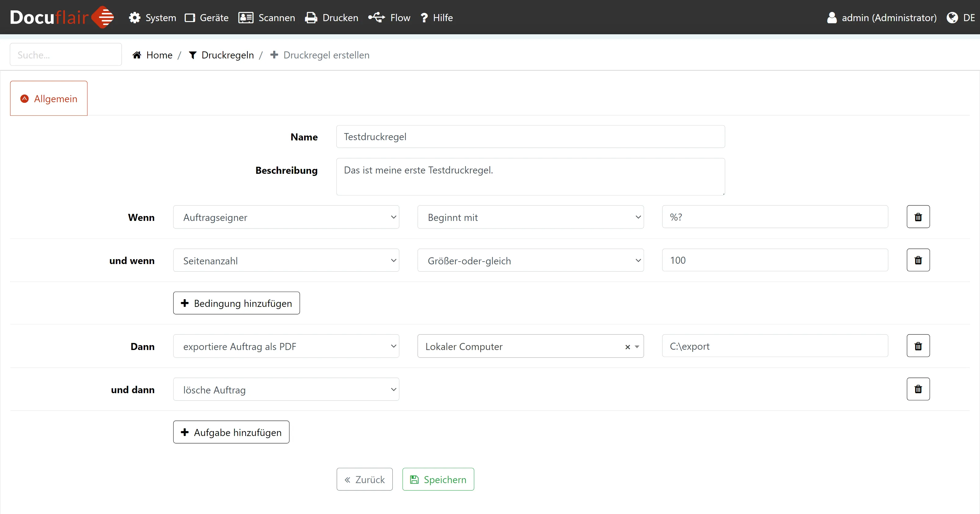
Task: Click the Docuflair logo
Action: point(62,17)
